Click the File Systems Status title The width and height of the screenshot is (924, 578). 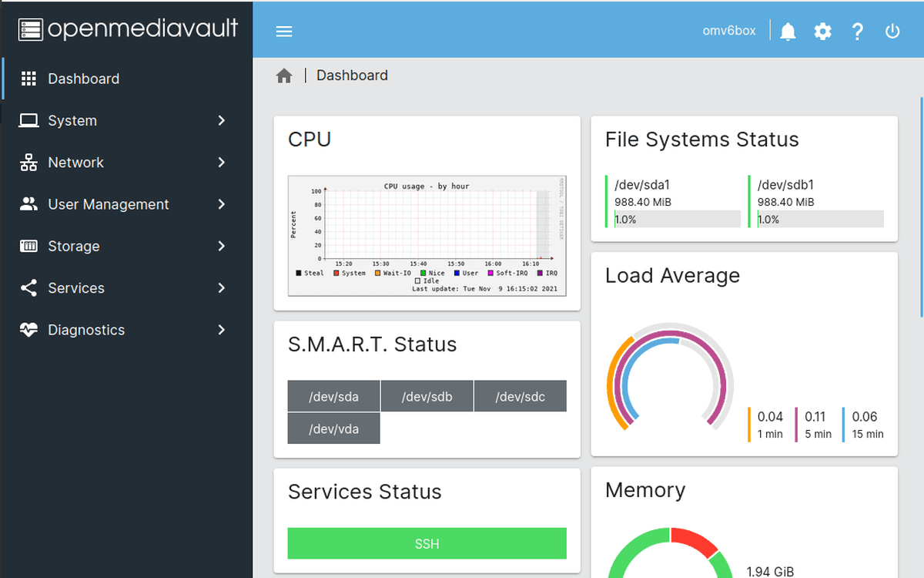pos(702,139)
